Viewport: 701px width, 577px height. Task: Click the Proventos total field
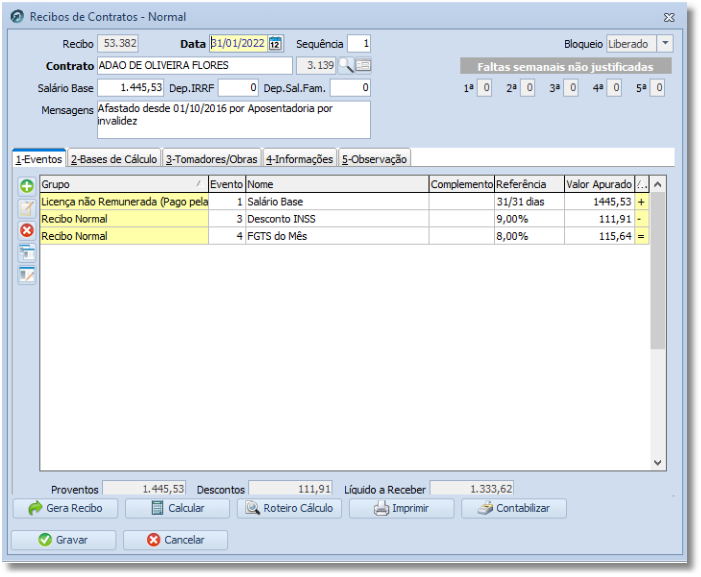point(144,489)
